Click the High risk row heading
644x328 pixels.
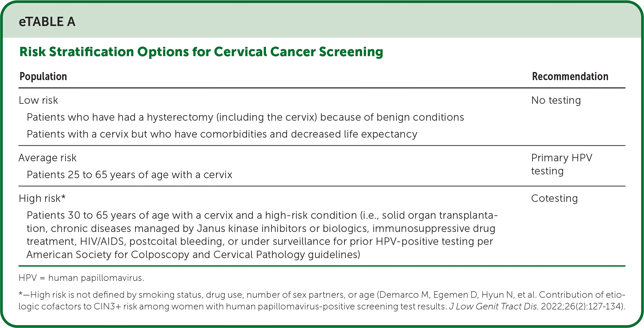tap(42, 199)
